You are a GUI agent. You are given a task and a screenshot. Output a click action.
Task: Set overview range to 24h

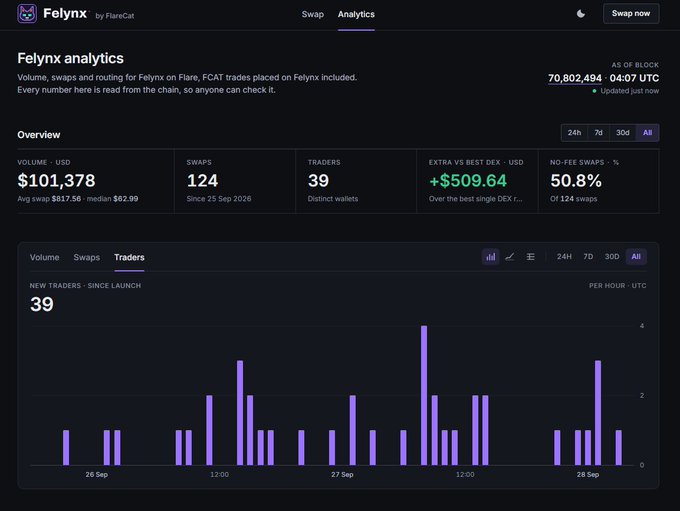574,133
